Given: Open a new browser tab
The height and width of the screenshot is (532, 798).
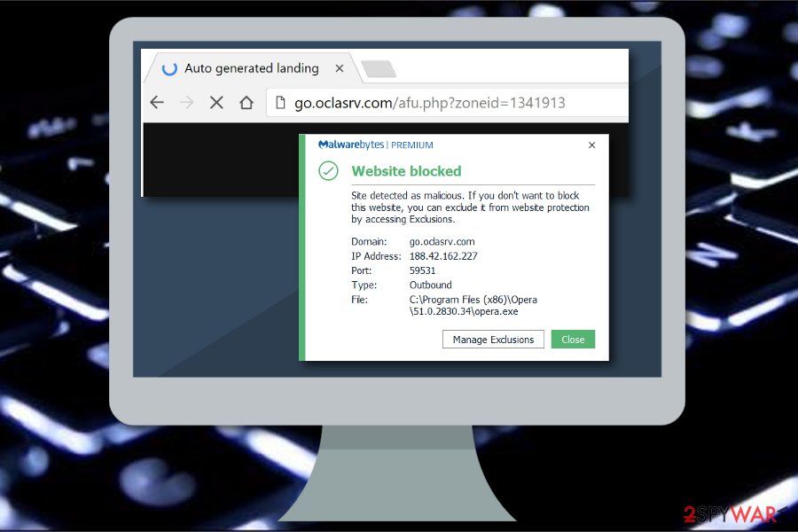Looking at the screenshot, I should pyautogui.click(x=378, y=69).
